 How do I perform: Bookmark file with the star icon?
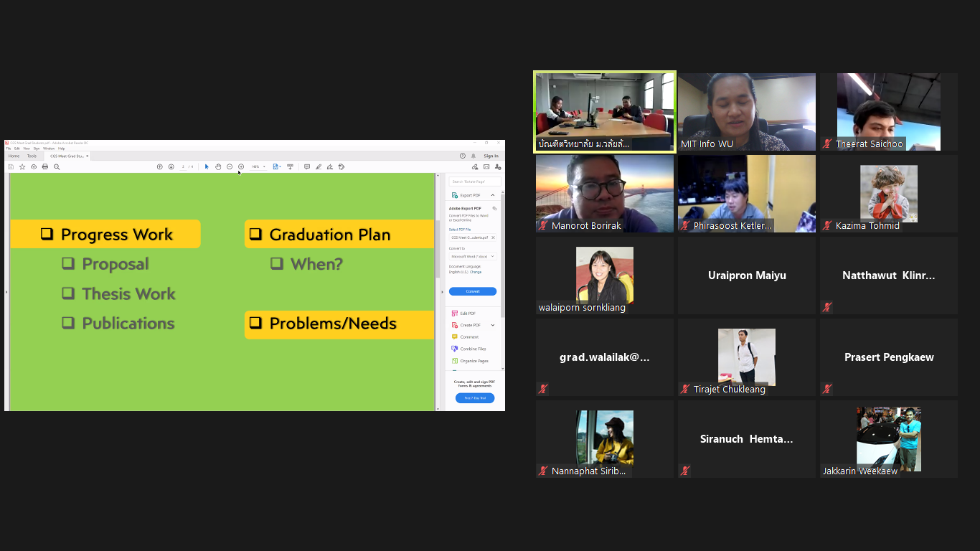pos(22,166)
